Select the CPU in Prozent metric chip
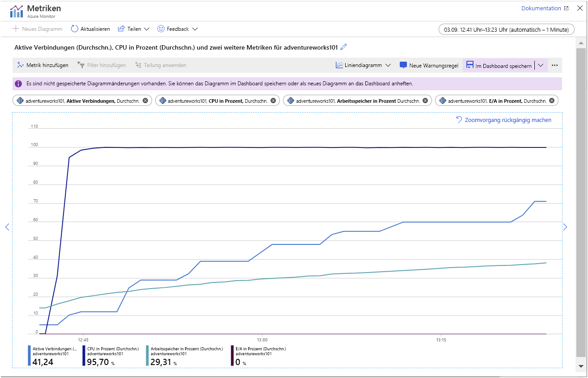This screenshot has height=378, width=588. (x=217, y=101)
